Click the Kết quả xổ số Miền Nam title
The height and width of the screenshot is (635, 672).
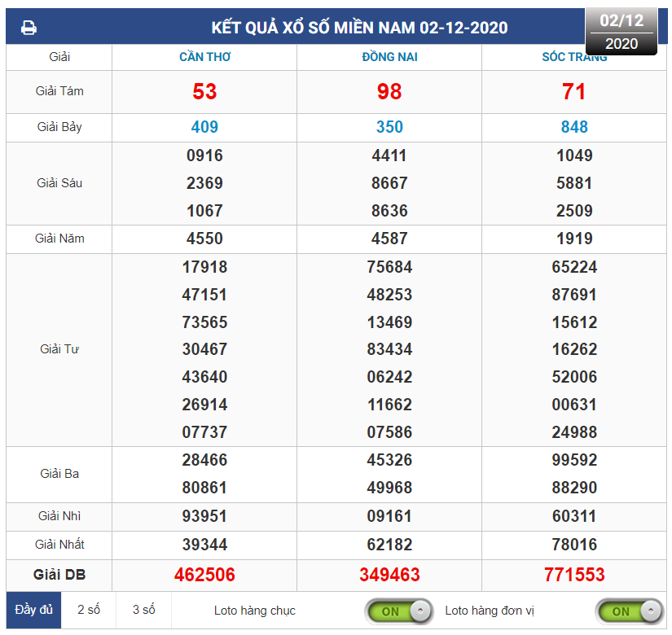[x=359, y=28]
